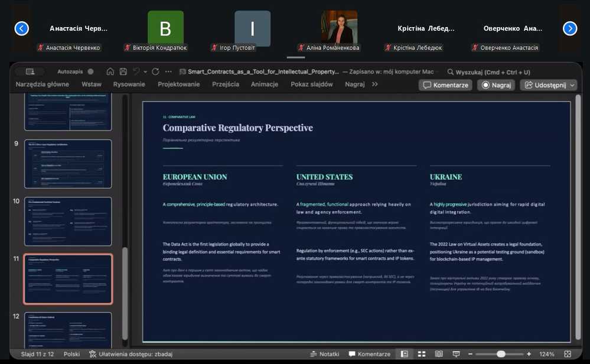
Task: Open the Projektowanie ribbon tab
Action: 179,84
